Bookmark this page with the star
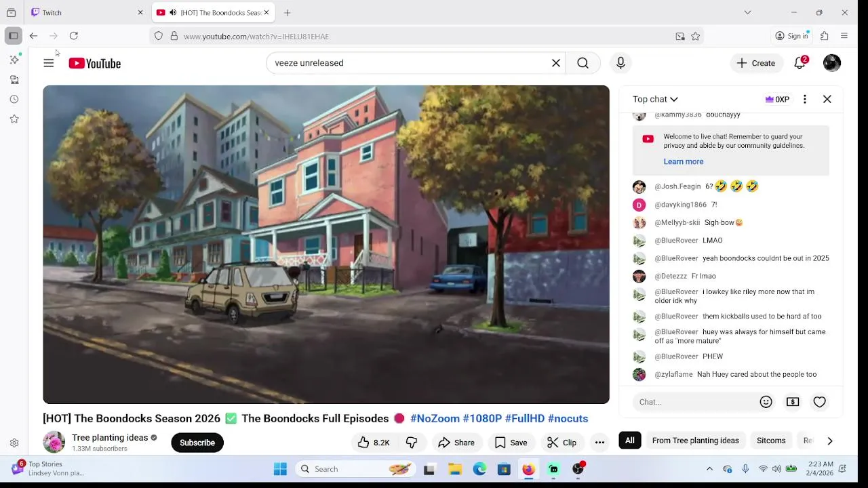 pyautogui.click(x=696, y=37)
